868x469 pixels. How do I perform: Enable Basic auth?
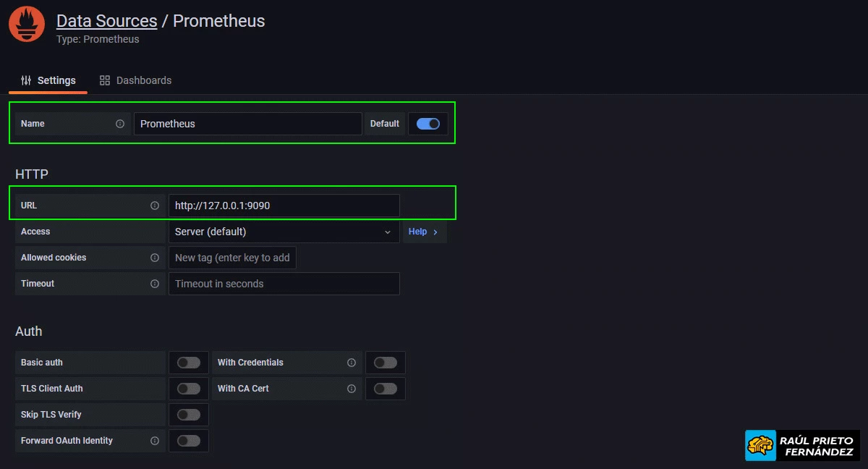click(188, 363)
